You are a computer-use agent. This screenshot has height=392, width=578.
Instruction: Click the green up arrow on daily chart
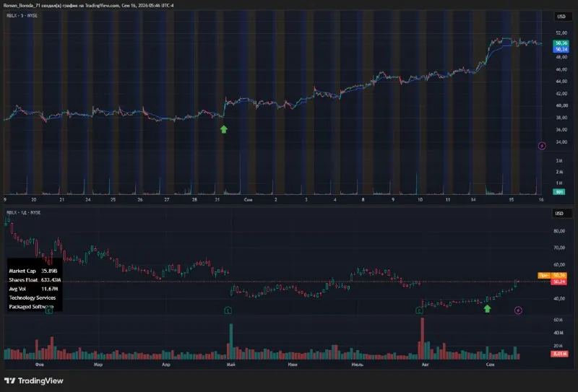click(x=487, y=308)
